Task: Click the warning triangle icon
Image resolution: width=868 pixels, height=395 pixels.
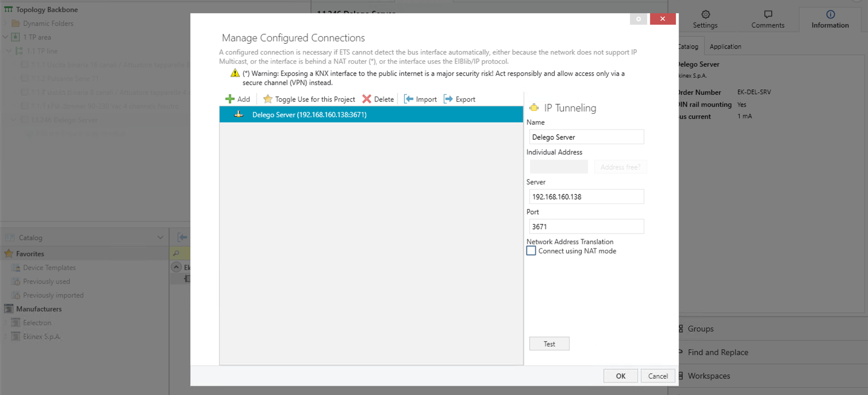Action: (235, 73)
